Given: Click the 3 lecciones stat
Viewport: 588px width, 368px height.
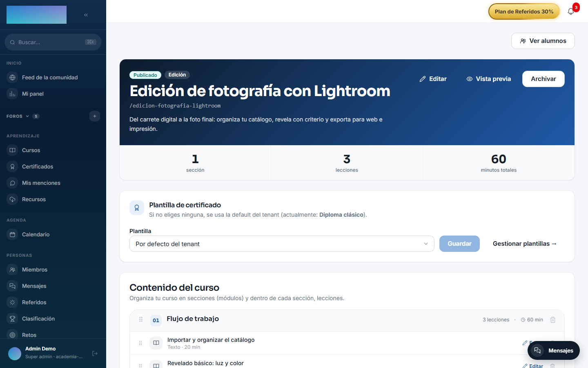Looking at the screenshot, I should click(347, 163).
